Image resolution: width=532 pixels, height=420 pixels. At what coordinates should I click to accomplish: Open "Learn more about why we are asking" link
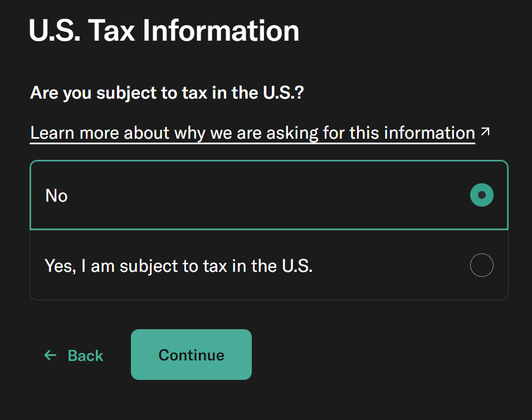pos(252,133)
